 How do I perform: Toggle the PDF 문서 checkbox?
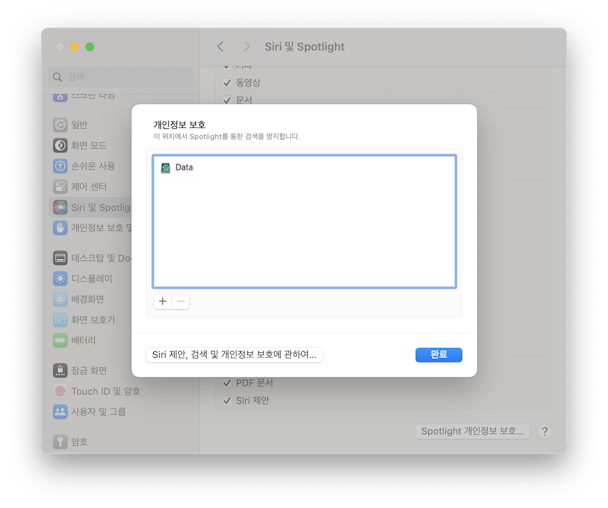click(227, 383)
